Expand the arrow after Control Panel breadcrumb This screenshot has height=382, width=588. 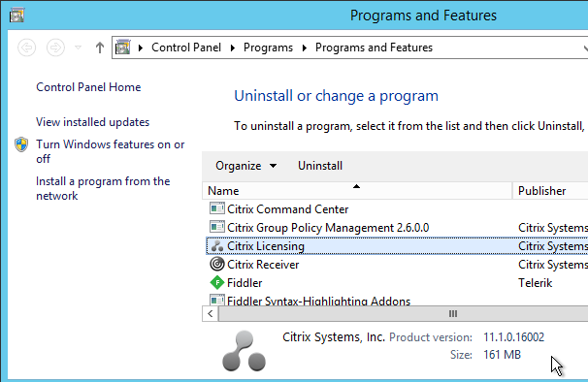pos(233,48)
